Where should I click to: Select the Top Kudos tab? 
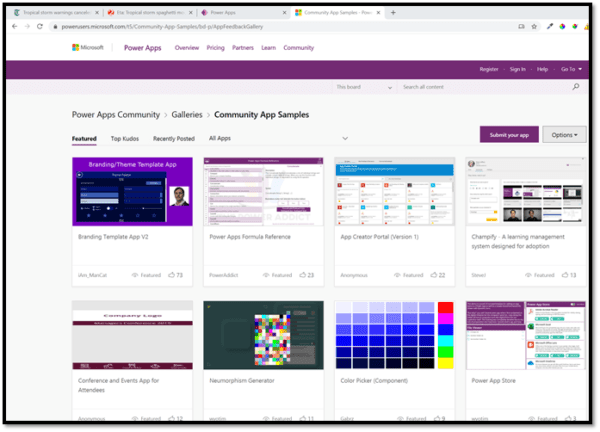[125, 139]
